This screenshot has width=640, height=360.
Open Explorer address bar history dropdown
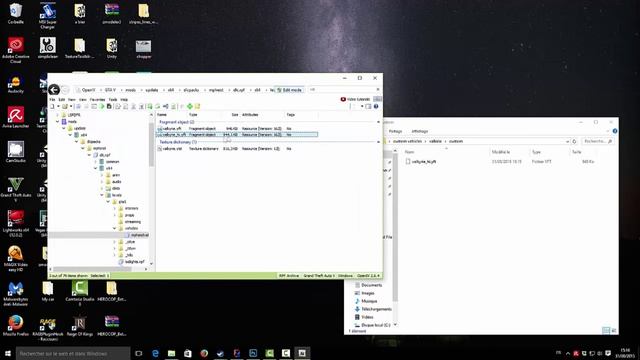(567, 141)
